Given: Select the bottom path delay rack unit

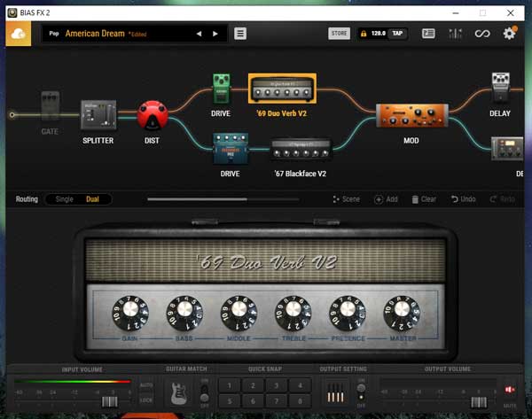Looking at the screenshot, I should click(x=507, y=149).
